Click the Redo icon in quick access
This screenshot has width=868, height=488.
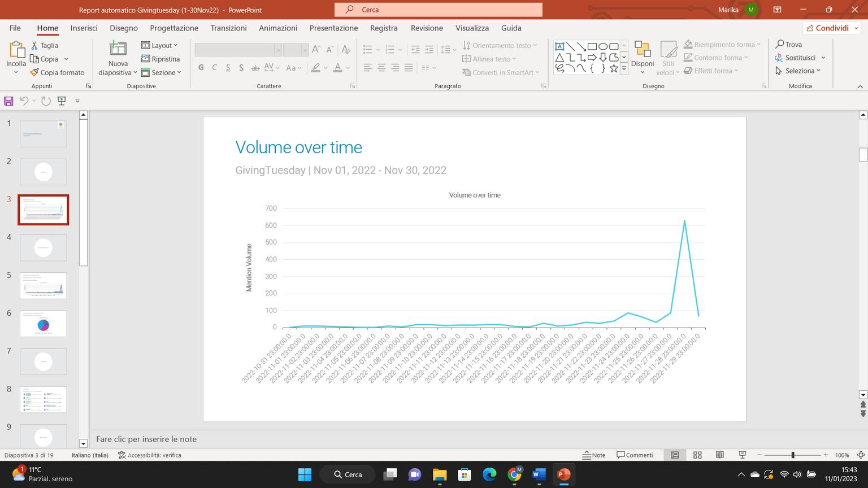pyautogui.click(x=46, y=101)
